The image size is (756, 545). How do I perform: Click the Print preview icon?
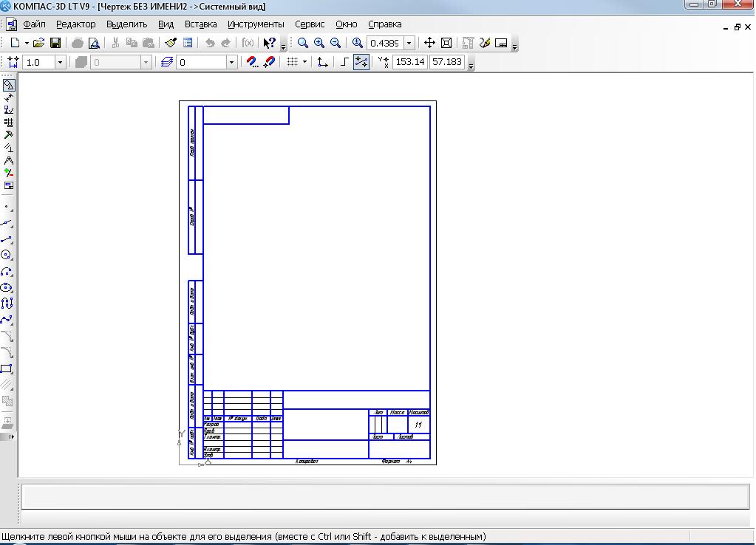94,43
